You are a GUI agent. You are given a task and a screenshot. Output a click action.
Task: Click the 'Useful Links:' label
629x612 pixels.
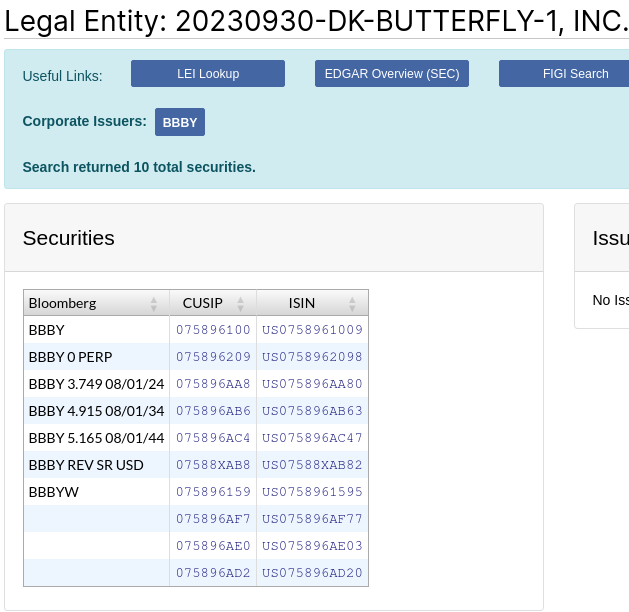[x=63, y=76]
